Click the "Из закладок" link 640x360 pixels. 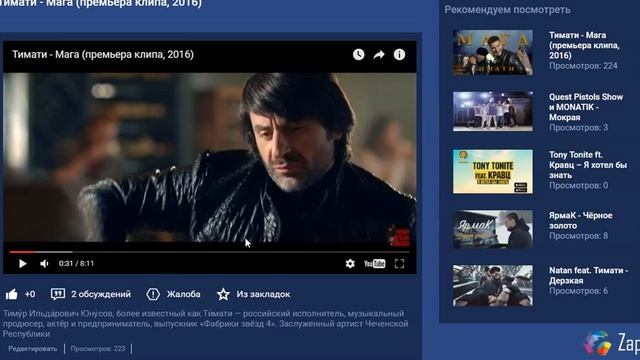(x=263, y=294)
